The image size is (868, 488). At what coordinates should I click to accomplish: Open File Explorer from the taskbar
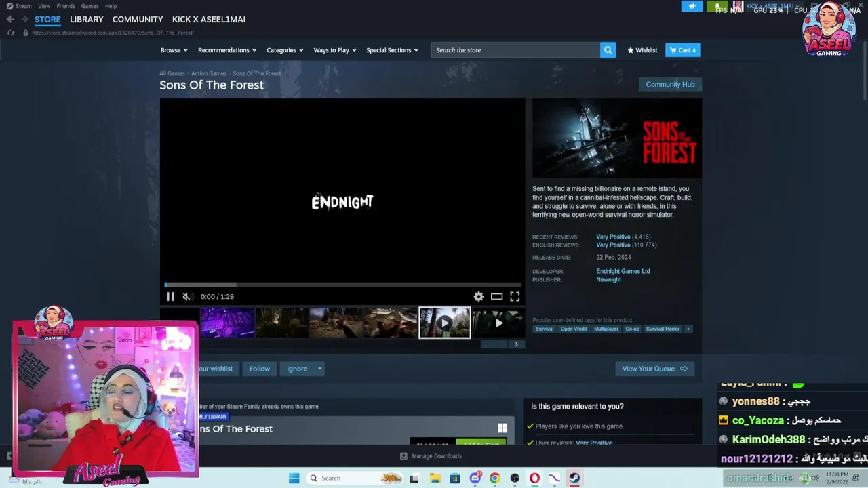[x=435, y=478]
